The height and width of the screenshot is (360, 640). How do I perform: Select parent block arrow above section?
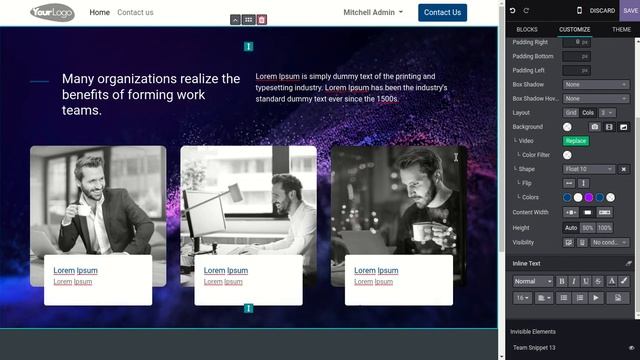235,20
